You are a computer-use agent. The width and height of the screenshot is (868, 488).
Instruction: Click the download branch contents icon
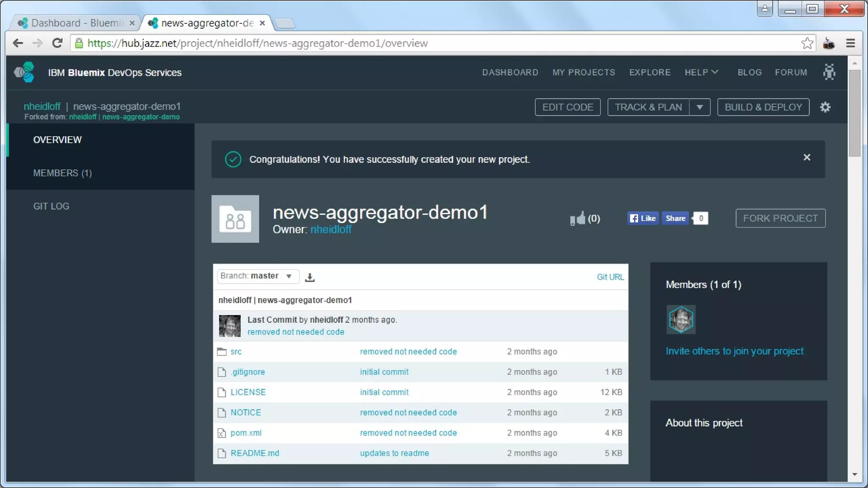(310, 277)
